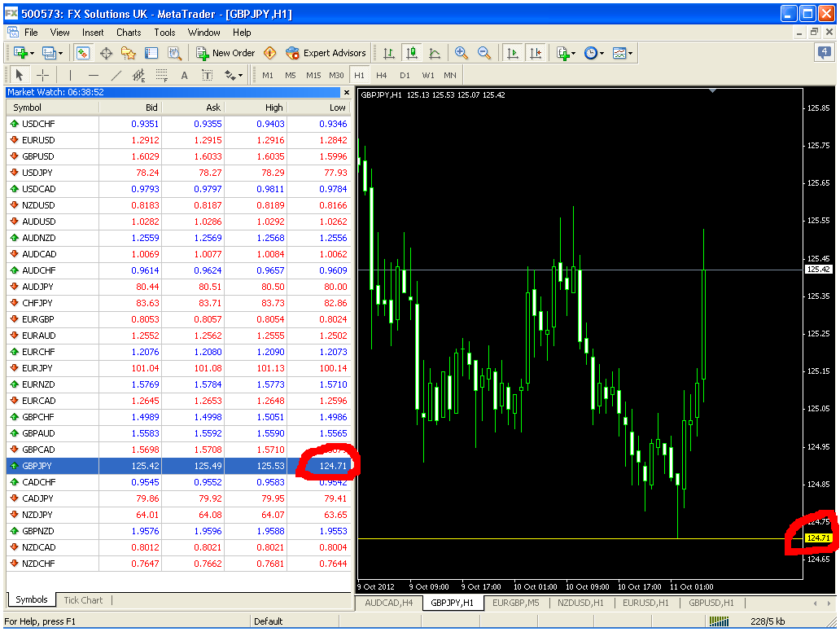Switch timeframe to M1
This screenshot has height=632, width=840.
pos(268,76)
